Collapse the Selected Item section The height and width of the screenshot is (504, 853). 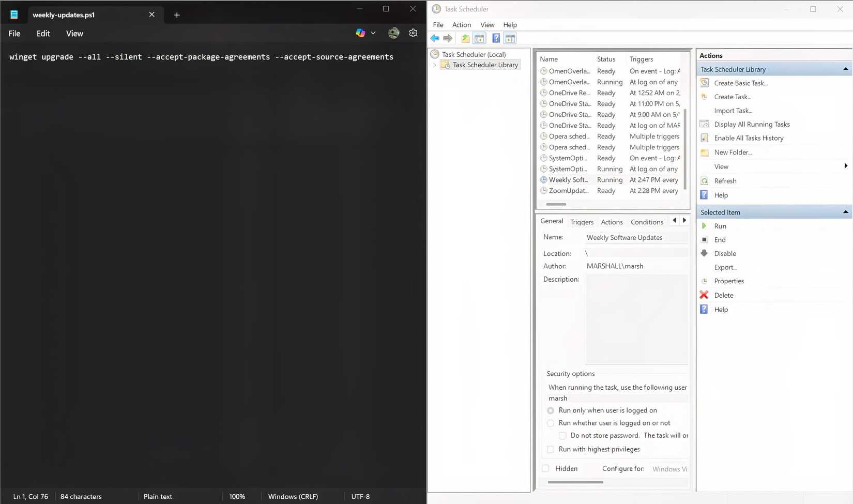845,212
